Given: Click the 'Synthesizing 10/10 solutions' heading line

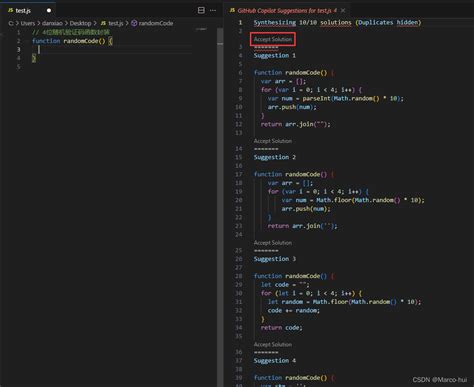Looking at the screenshot, I should pos(337,22).
